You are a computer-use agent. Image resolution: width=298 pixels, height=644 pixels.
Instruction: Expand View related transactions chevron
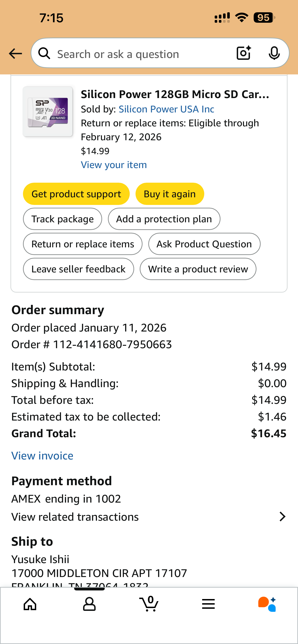pos(282,516)
